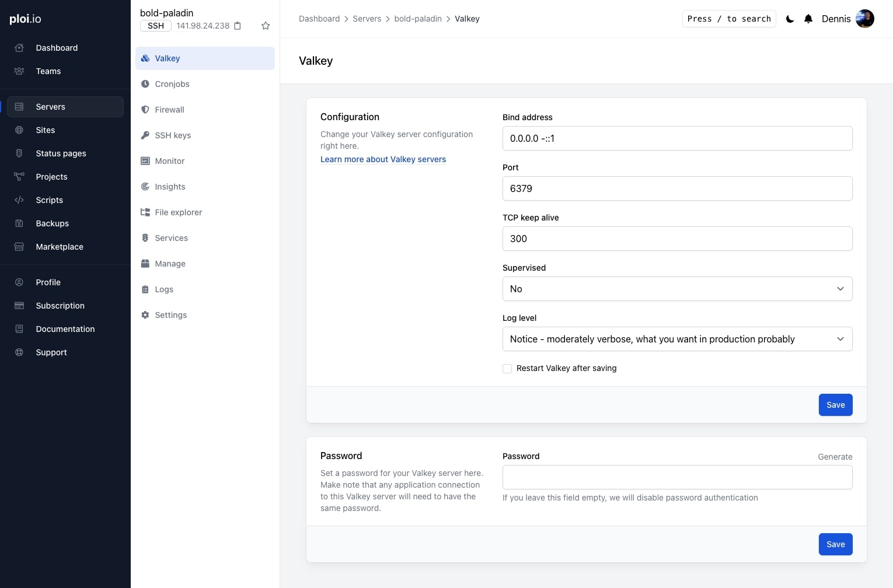Viewport: 893px width, 588px height.
Task: Click the ploi.io logo
Action: point(25,19)
